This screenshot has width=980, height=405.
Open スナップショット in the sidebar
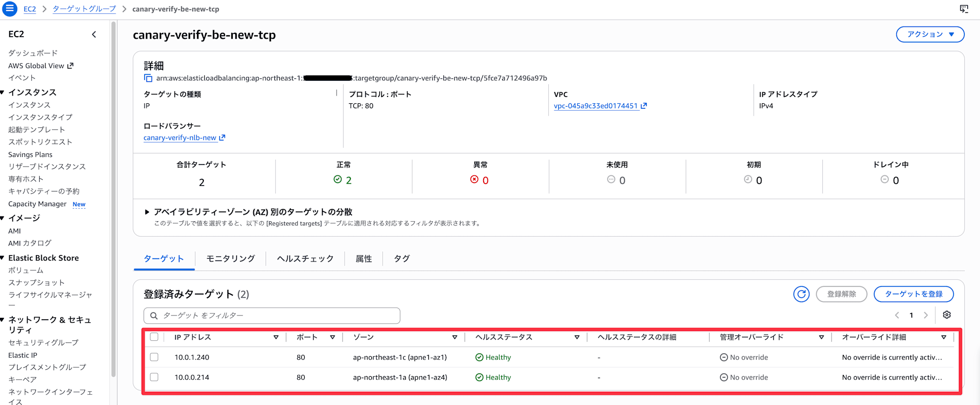click(36, 283)
